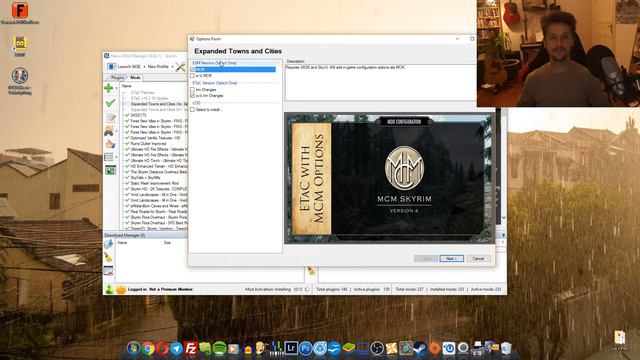Open Spotify from the dock

pos(220,348)
